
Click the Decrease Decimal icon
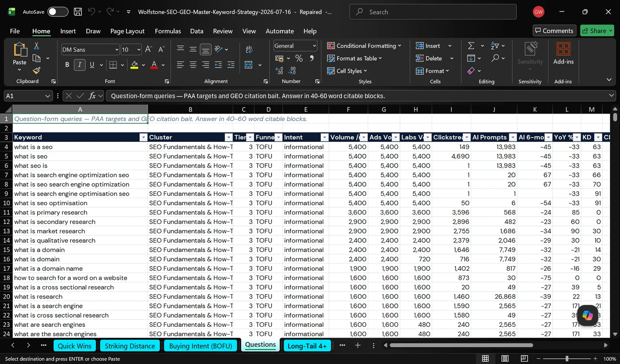pyautogui.click(x=292, y=71)
